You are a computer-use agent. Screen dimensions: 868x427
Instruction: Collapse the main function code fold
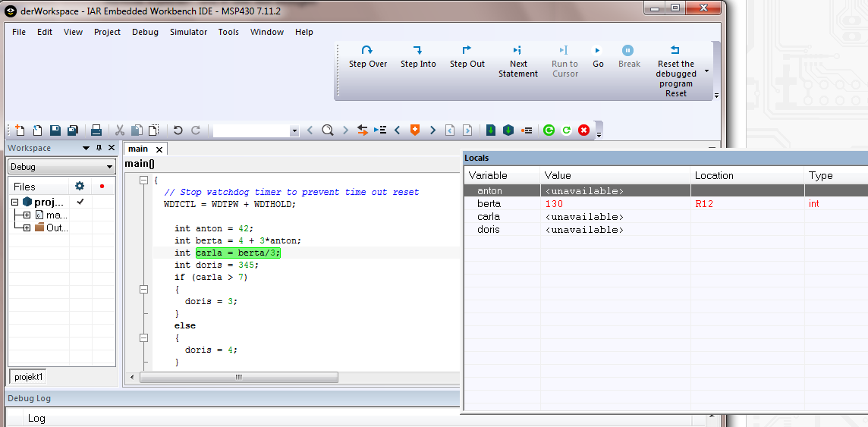(144, 180)
